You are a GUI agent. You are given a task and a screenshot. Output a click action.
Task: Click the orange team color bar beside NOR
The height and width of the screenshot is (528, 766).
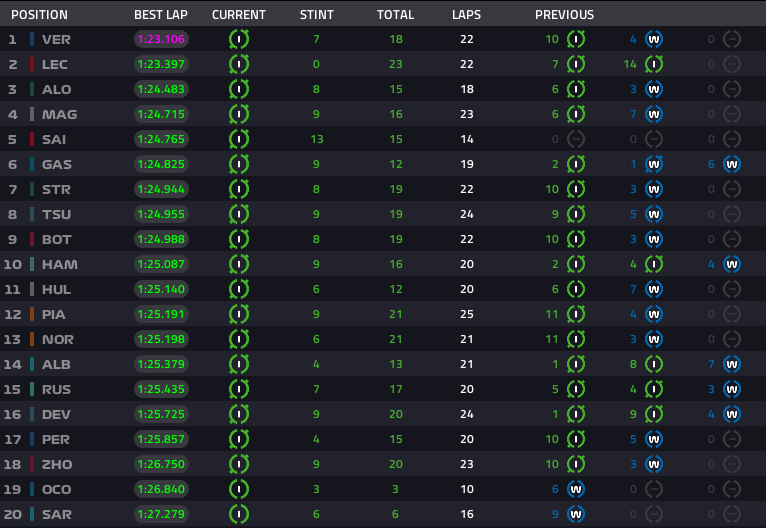32,339
